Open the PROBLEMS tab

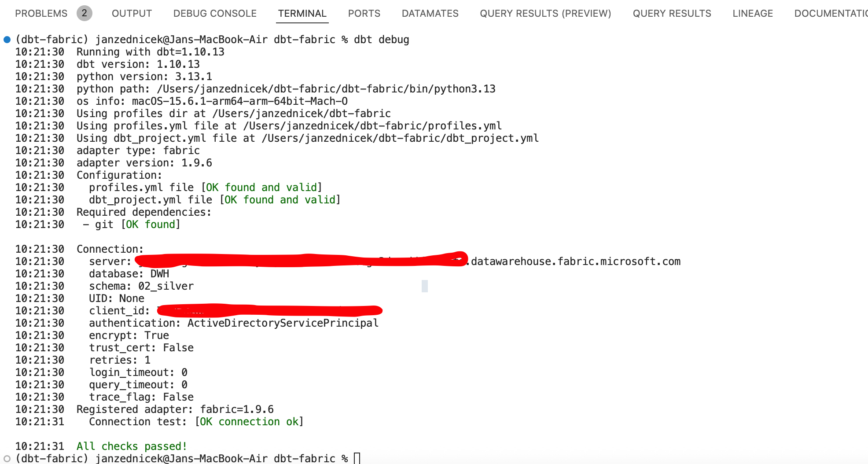[41, 13]
